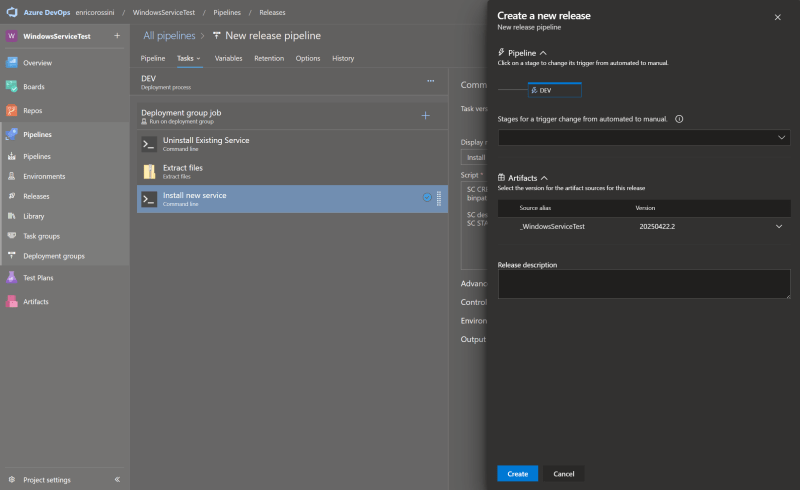The image size is (800, 490).
Task: Open the Artifacts sidebar icon
Action: tap(12, 302)
